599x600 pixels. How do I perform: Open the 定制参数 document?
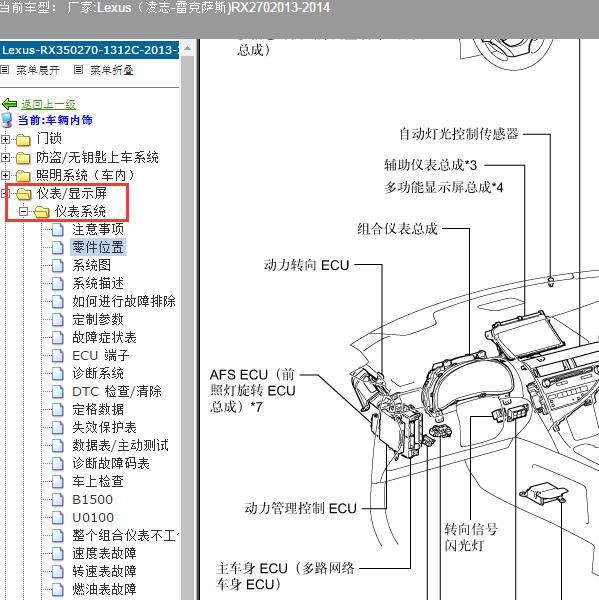(x=98, y=319)
